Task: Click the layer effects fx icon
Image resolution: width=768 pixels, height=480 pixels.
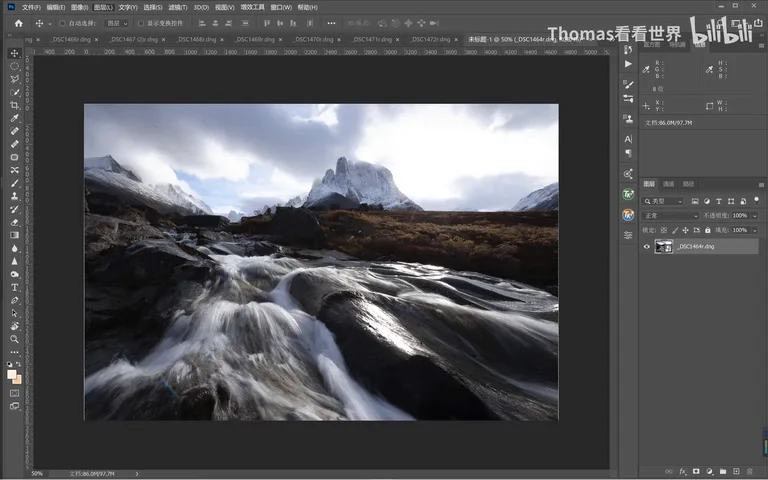Action: click(x=683, y=471)
